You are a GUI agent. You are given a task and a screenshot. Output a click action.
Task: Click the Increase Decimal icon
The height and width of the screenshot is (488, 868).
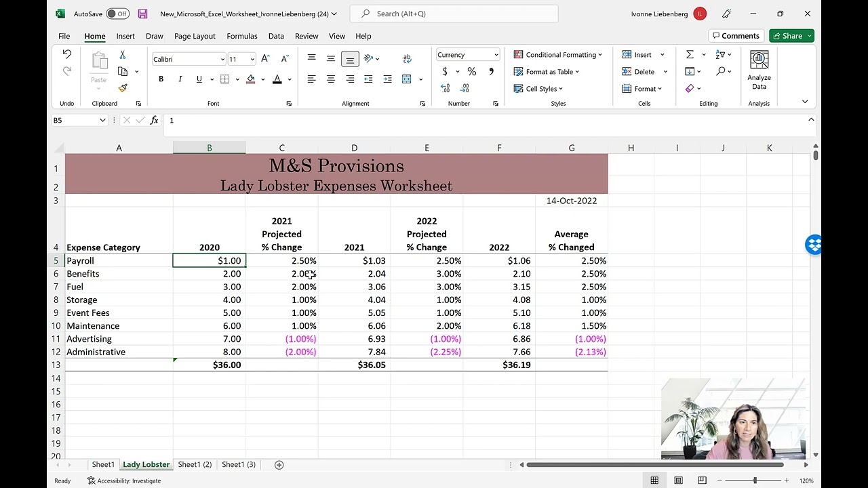pos(446,88)
